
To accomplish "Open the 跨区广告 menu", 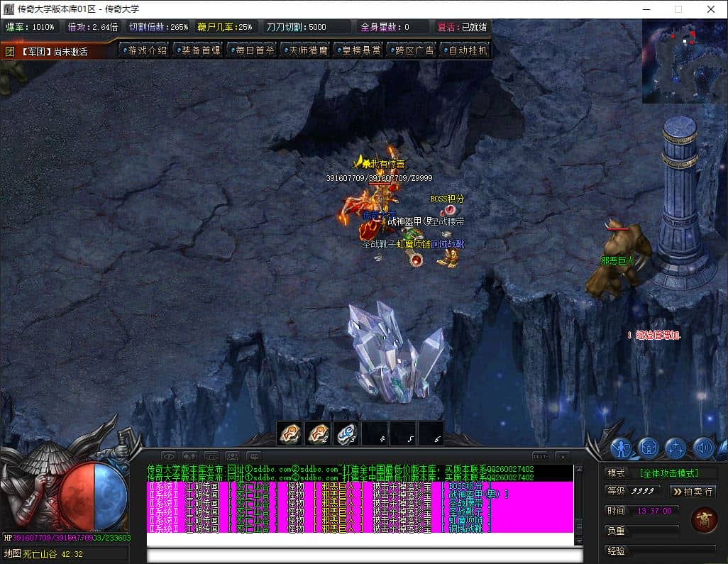I will tap(412, 50).
